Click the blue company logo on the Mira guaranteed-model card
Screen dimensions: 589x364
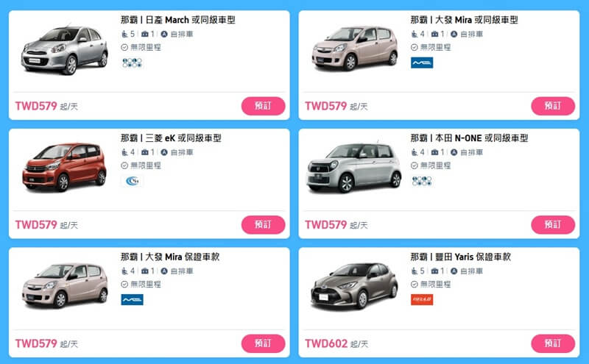coord(132,300)
